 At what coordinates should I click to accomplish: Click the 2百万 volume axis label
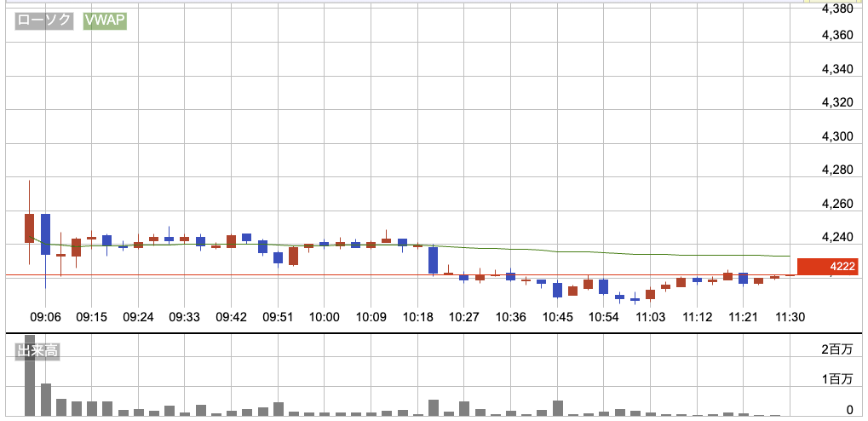837,350
